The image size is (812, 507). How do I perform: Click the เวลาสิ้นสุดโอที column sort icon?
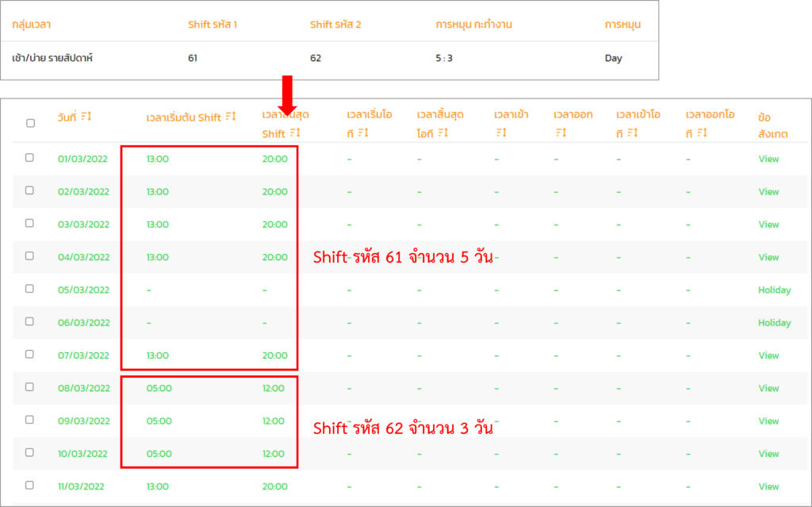(443, 133)
